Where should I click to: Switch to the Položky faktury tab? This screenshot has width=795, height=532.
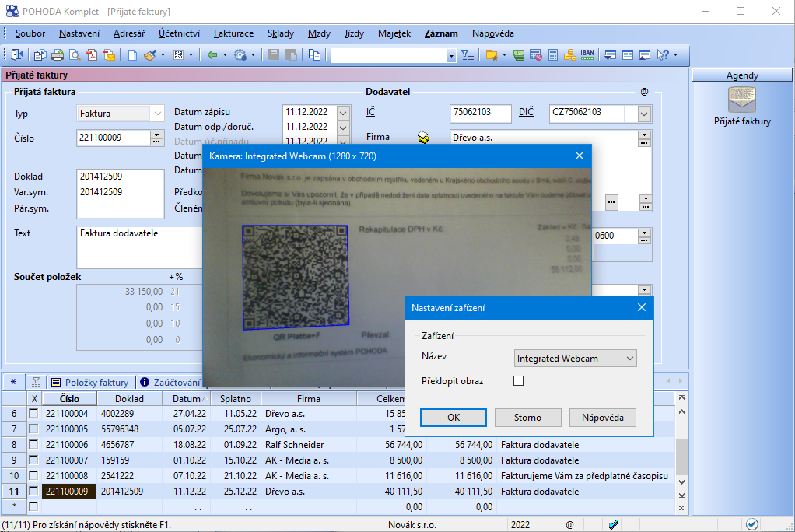click(x=90, y=382)
